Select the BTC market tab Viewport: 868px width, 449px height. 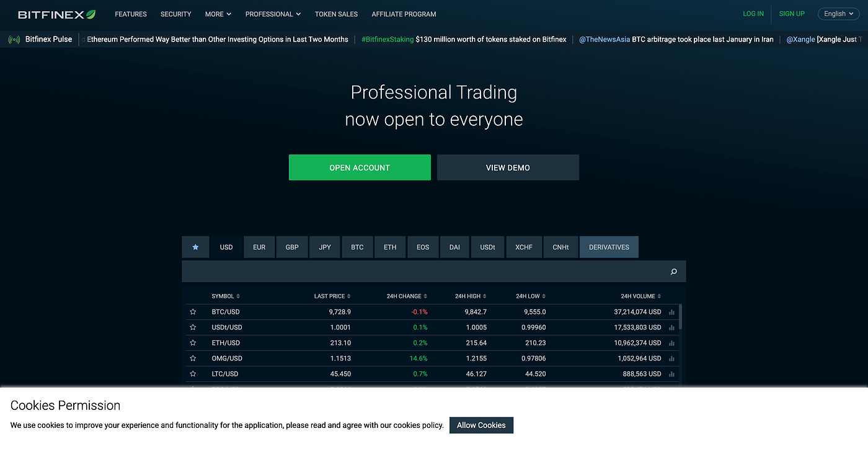click(x=358, y=247)
